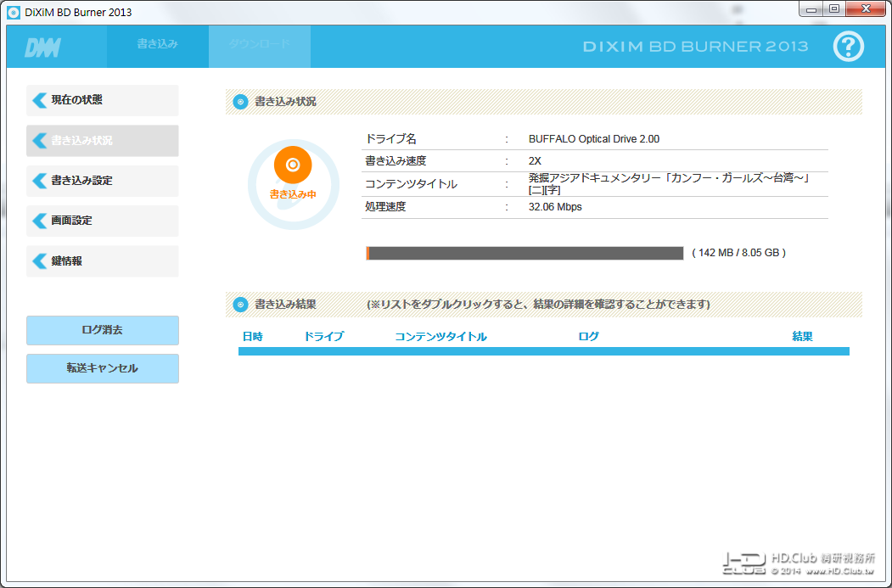Click the write progress bar
This screenshot has width=892, height=588.
(525, 253)
